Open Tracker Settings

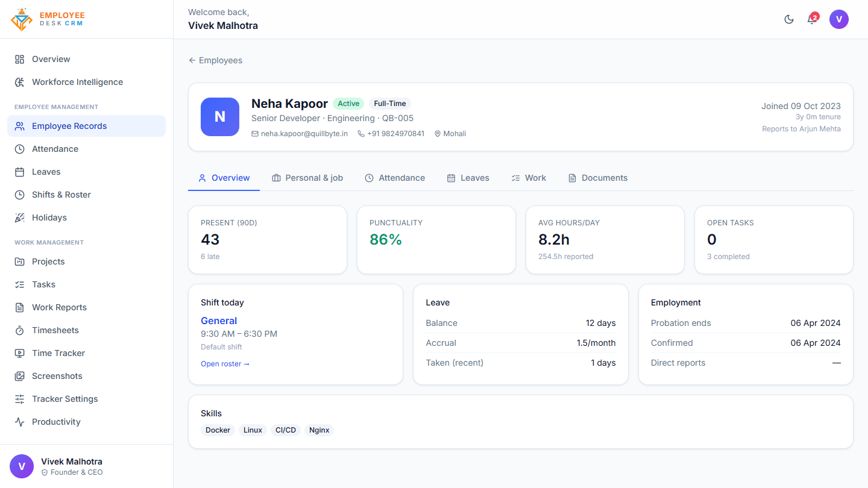coord(86,399)
